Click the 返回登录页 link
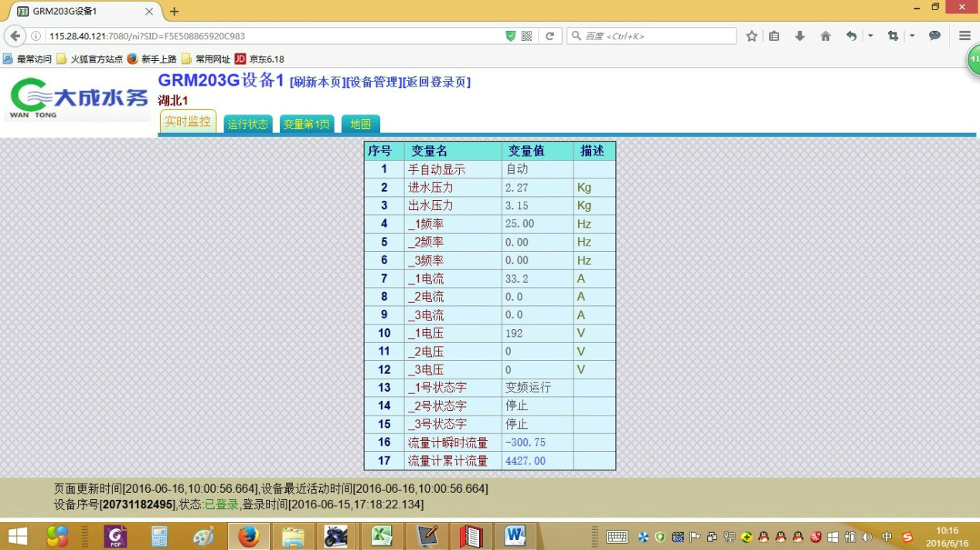Screen dimensions: 980x550 436,83
